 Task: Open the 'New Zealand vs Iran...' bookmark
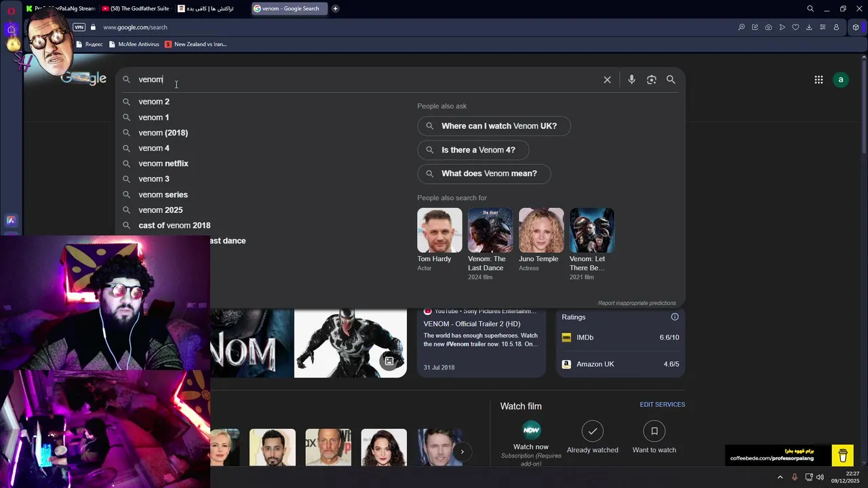(x=196, y=44)
